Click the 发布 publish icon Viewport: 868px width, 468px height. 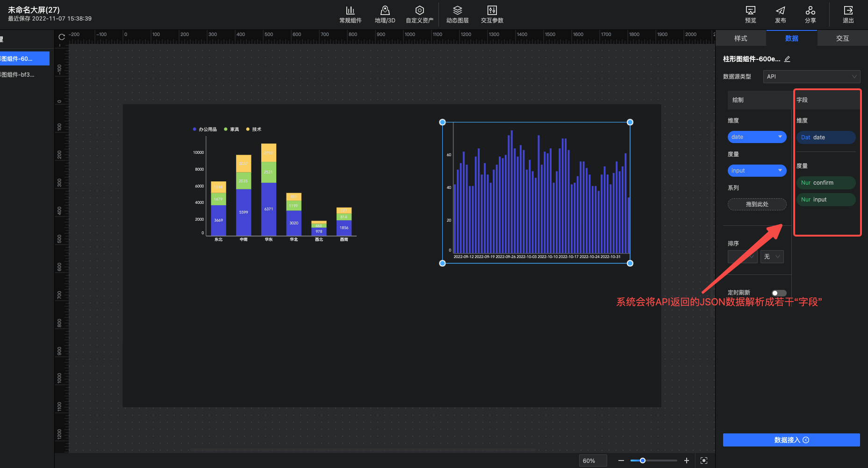point(780,11)
